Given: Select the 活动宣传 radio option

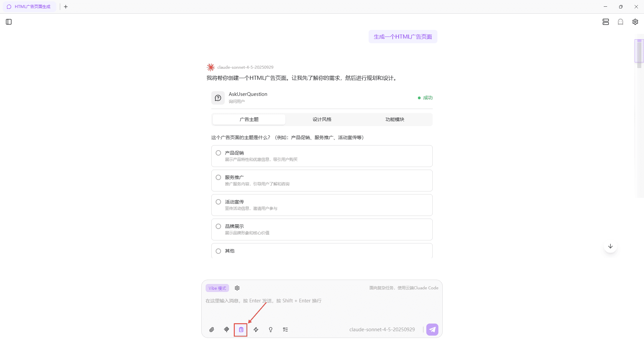Looking at the screenshot, I should pyautogui.click(x=218, y=202).
